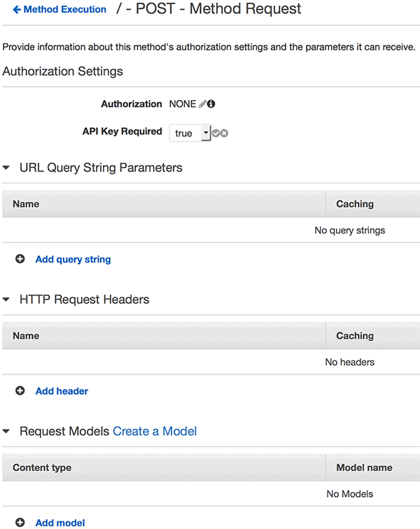420x529 pixels.
Task: Click the No headers text
Action: pyautogui.click(x=350, y=362)
